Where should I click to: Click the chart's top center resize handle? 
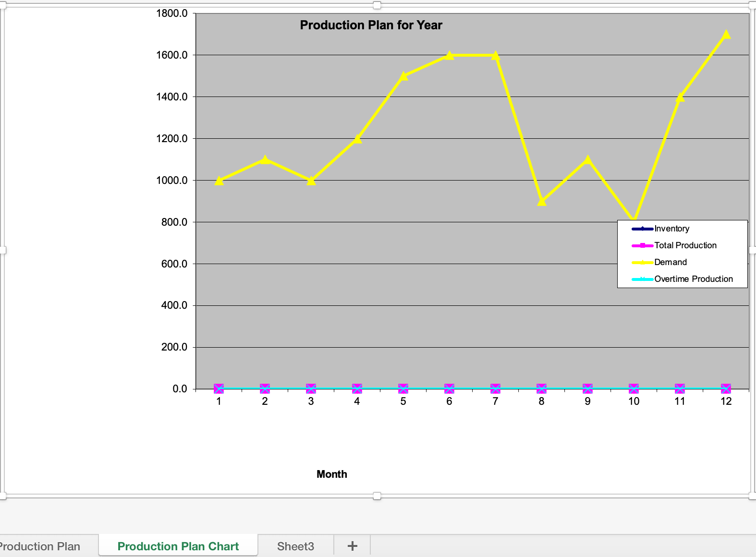[377, 5]
